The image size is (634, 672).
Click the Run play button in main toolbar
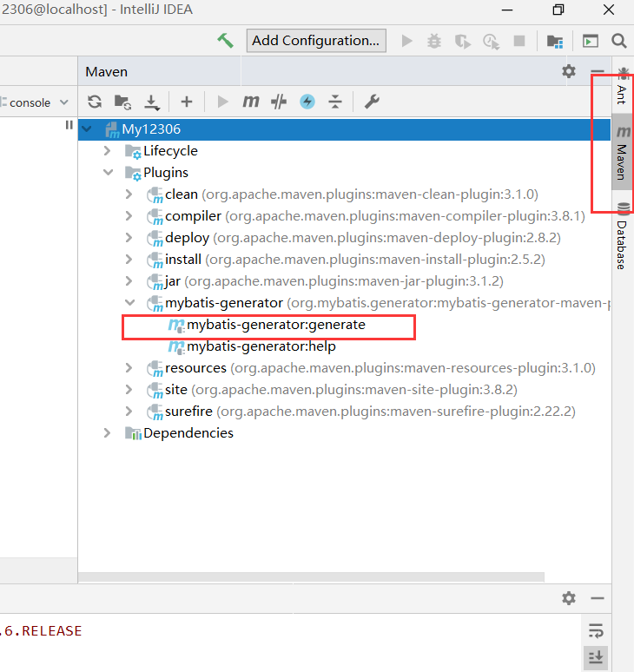(x=406, y=41)
